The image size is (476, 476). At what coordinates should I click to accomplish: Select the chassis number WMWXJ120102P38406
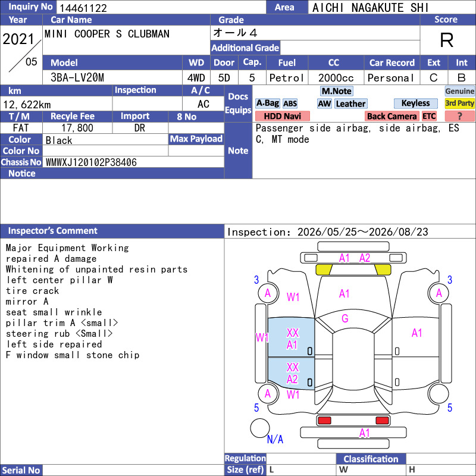[x=91, y=162]
